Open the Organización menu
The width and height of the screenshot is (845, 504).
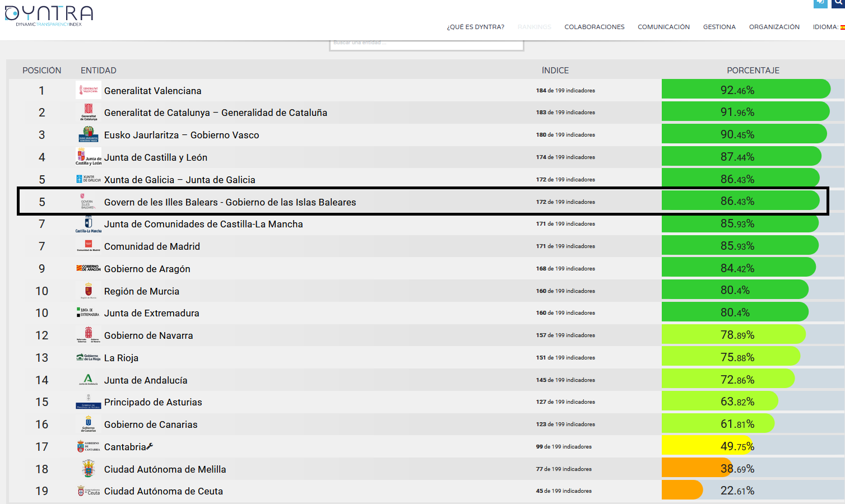774,27
